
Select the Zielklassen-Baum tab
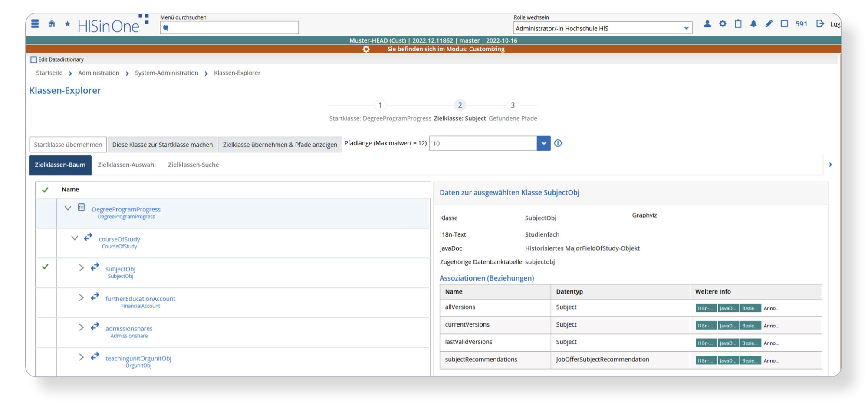tap(60, 165)
